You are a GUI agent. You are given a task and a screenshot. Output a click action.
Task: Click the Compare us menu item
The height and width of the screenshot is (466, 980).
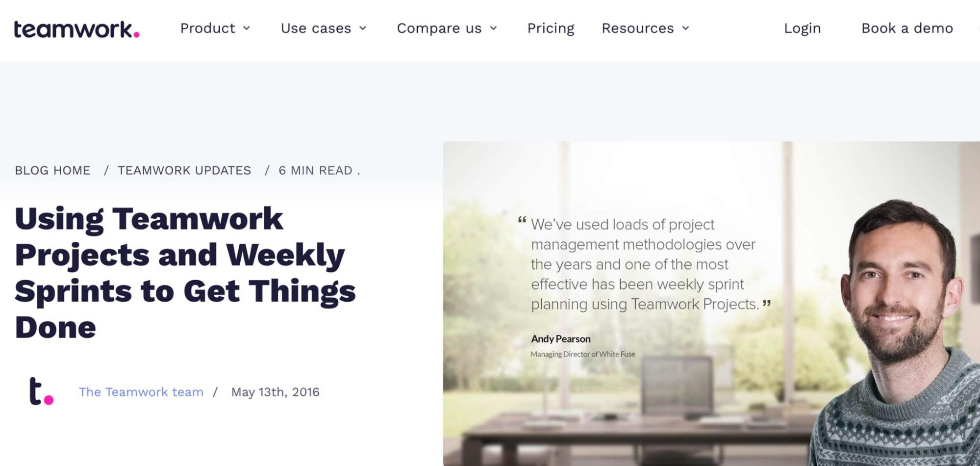pyautogui.click(x=439, y=28)
